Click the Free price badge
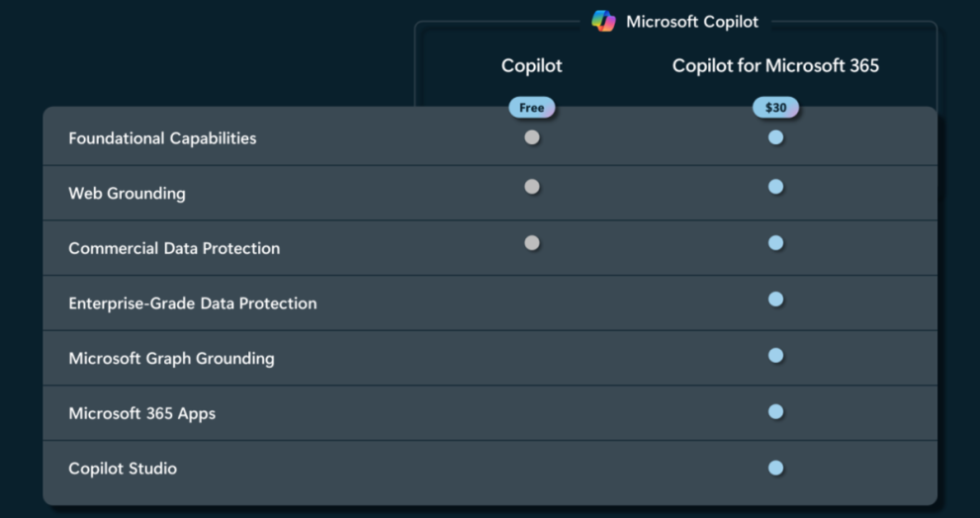 (x=532, y=108)
